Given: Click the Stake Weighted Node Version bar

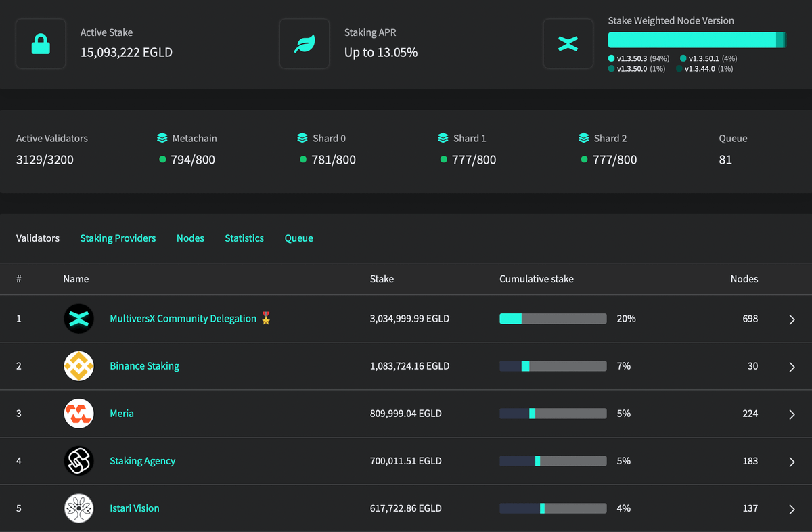Looking at the screenshot, I should [696, 41].
